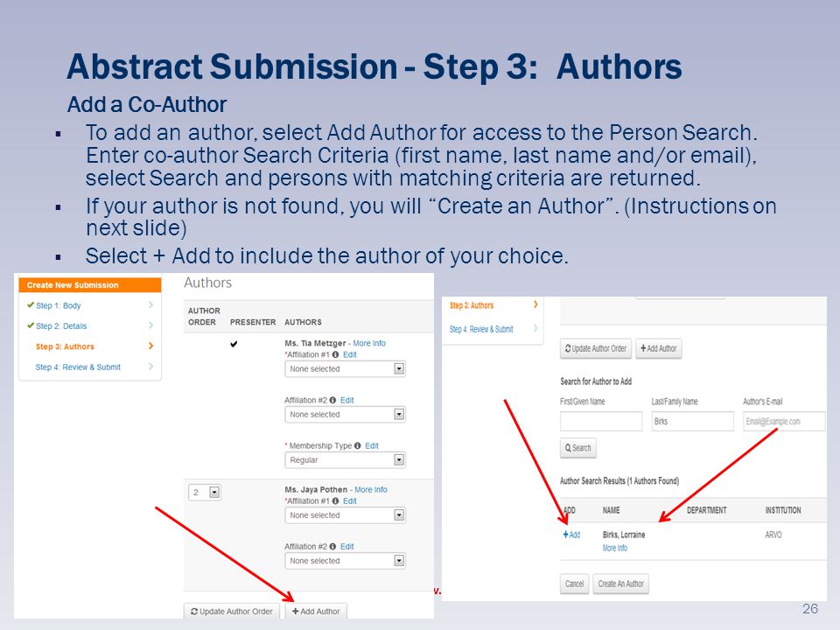
Task: Open the Membership Type dropdown showing Regular
Action: click(x=345, y=460)
